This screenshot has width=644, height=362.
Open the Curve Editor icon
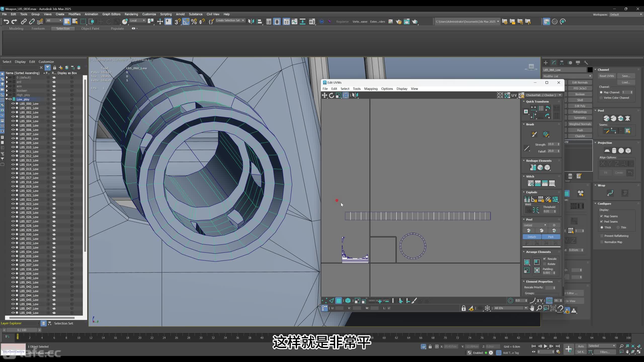click(294, 22)
